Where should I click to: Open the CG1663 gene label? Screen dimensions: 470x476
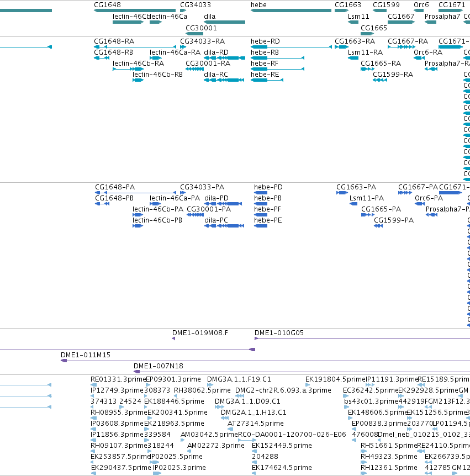coord(348,5)
